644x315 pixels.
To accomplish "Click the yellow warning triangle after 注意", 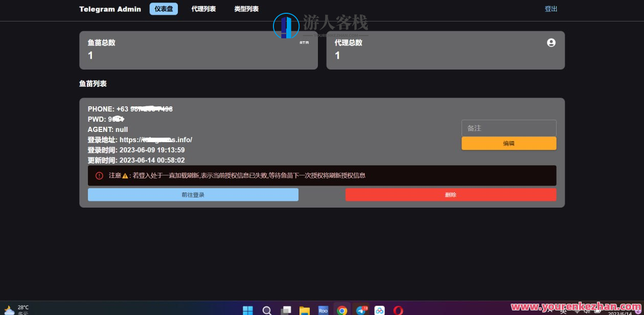I will coord(125,175).
